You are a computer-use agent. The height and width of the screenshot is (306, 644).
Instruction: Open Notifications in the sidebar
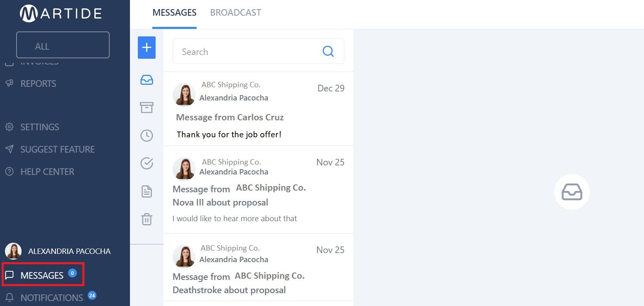(52, 298)
